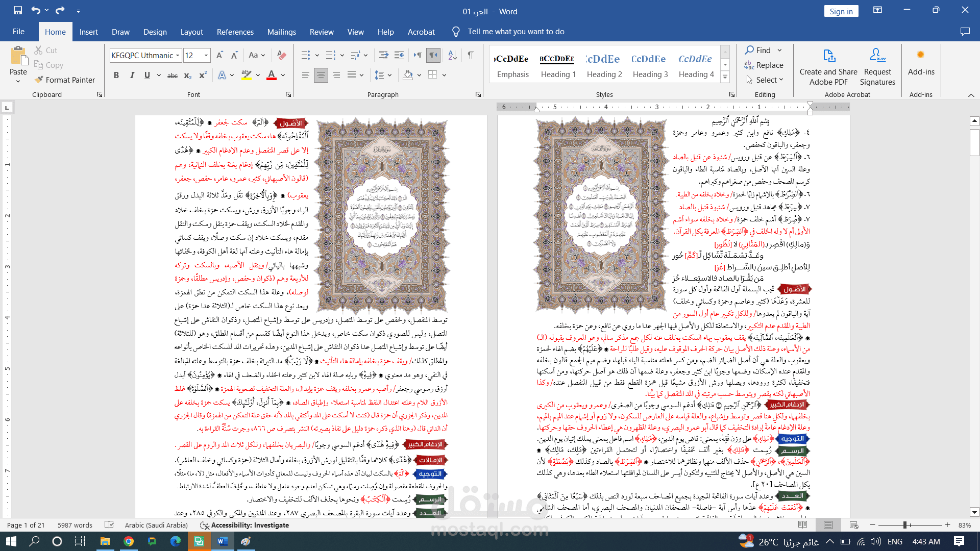Open the Find tool
Screen dimensions: 980x551
(x=759, y=50)
